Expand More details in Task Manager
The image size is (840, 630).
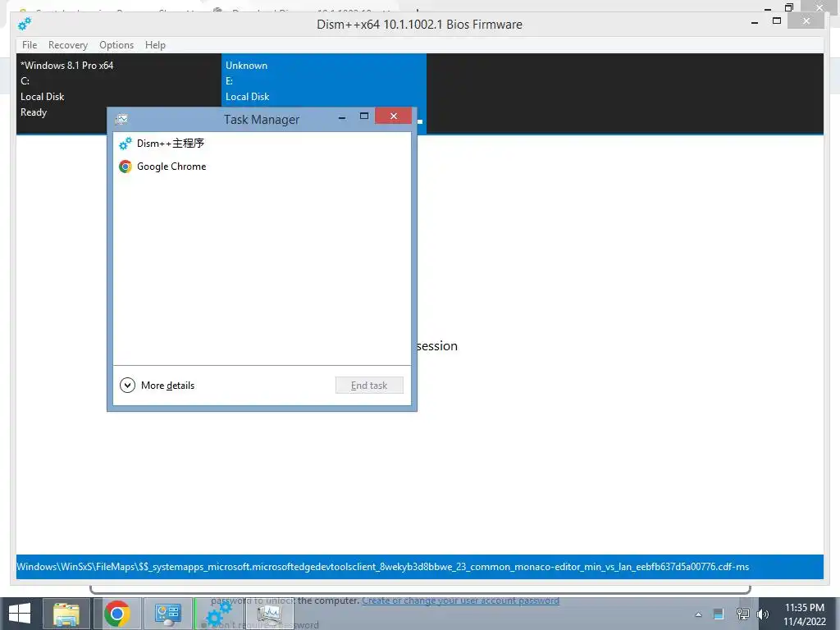coord(157,386)
